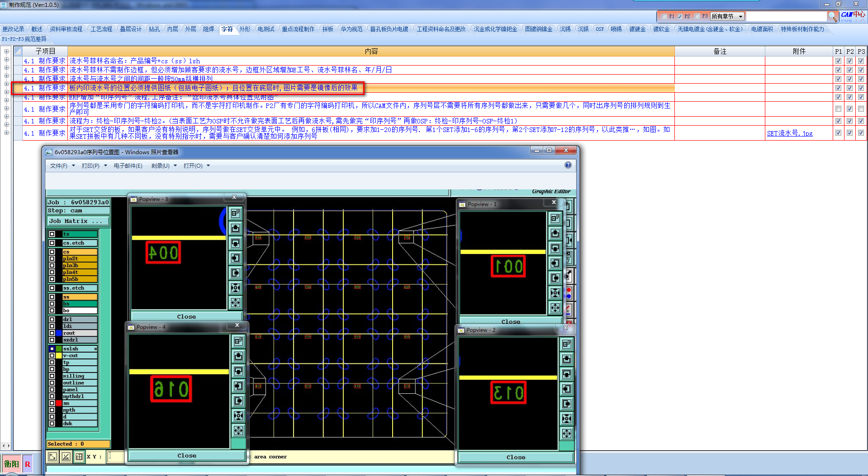Click the grid snap icon beside X Y
Screen dimensions: 868x476
tap(79, 457)
